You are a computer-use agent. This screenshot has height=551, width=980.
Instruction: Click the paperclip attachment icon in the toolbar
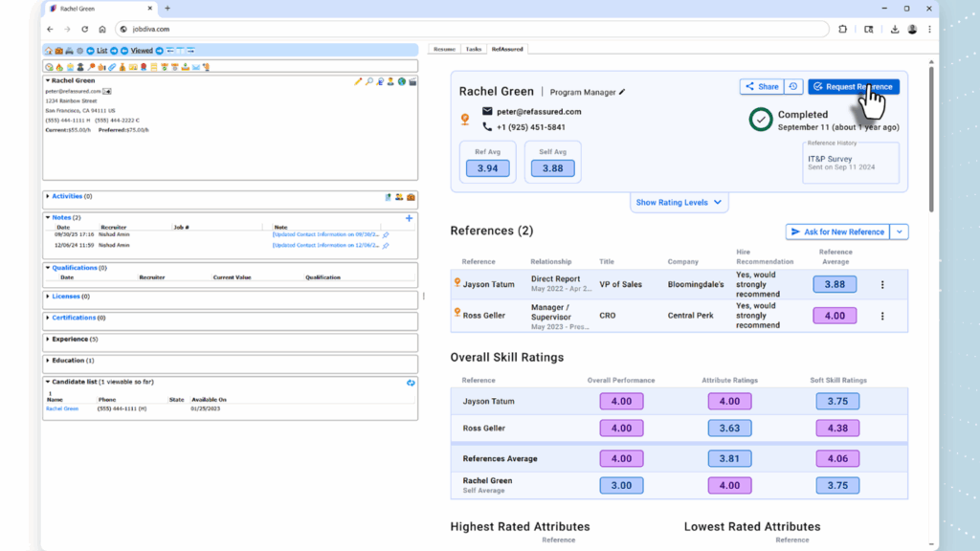pos(112,68)
